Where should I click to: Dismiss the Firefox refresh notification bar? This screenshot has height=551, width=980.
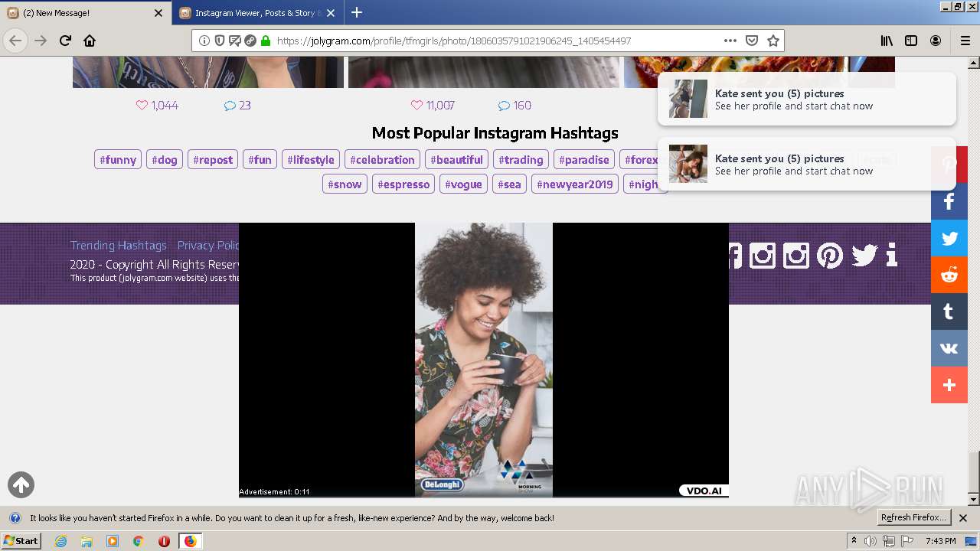pyautogui.click(x=963, y=518)
